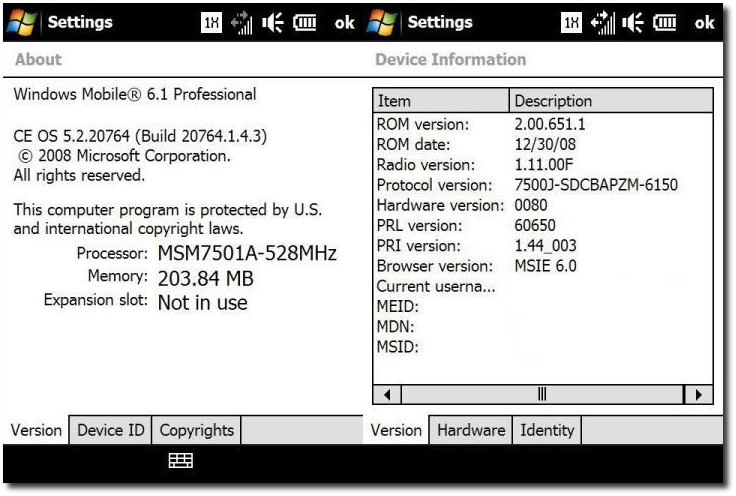Click the value 1.44_003
This screenshot has width=736, height=496.
pyautogui.click(x=545, y=245)
